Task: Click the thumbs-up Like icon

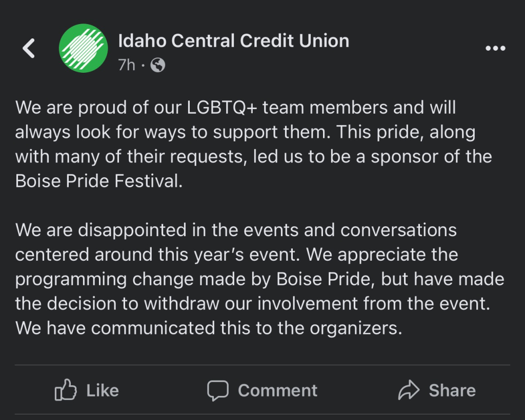Action: click(x=66, y=390)
